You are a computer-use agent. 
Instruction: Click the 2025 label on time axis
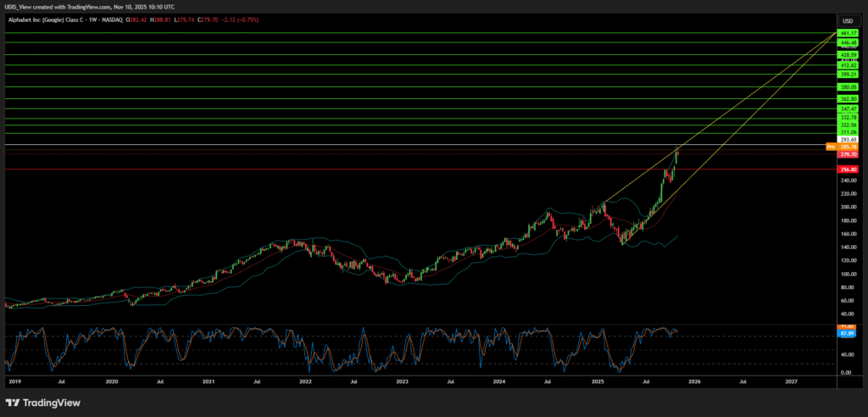597,382
